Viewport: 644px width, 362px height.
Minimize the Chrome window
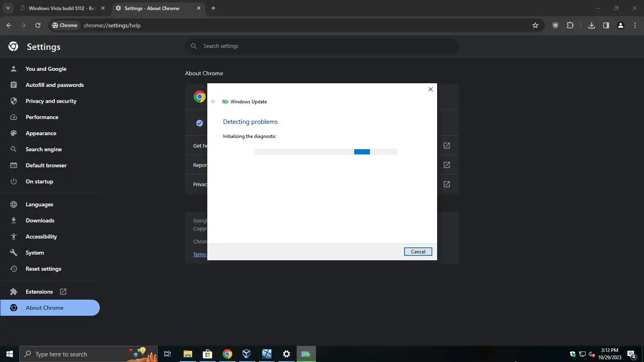coord(598,8)
